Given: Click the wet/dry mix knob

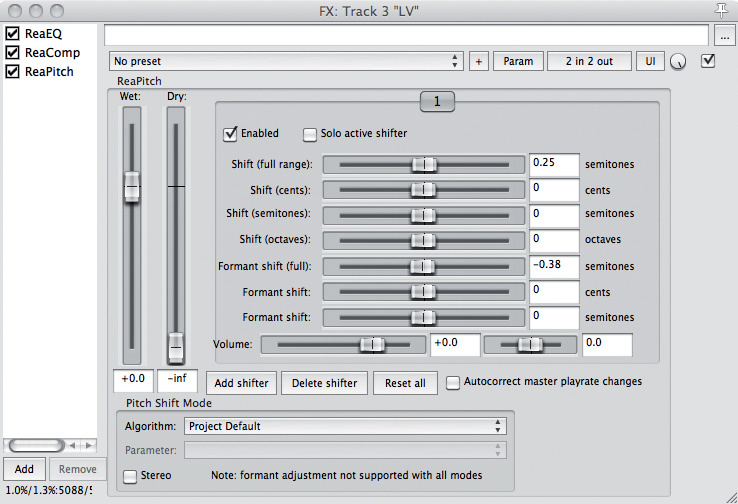Looking at the screenshot, I should pyautogui.click(x=679, y=62).
